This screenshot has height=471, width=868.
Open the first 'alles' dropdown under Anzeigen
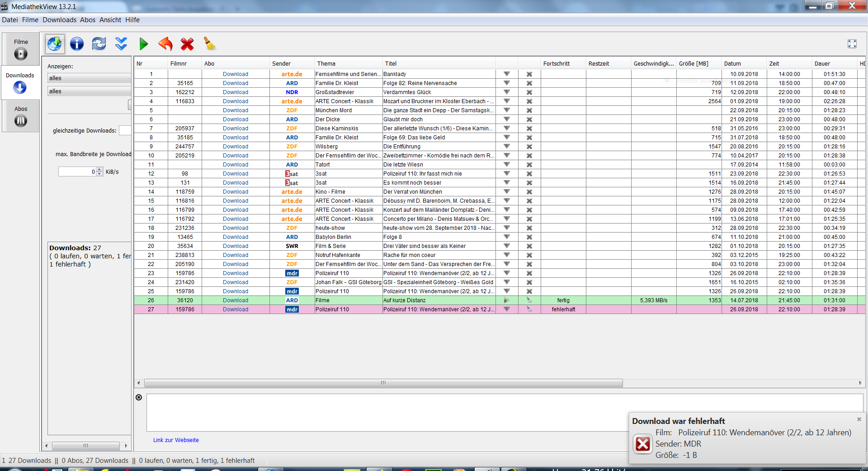coord(89,78)
